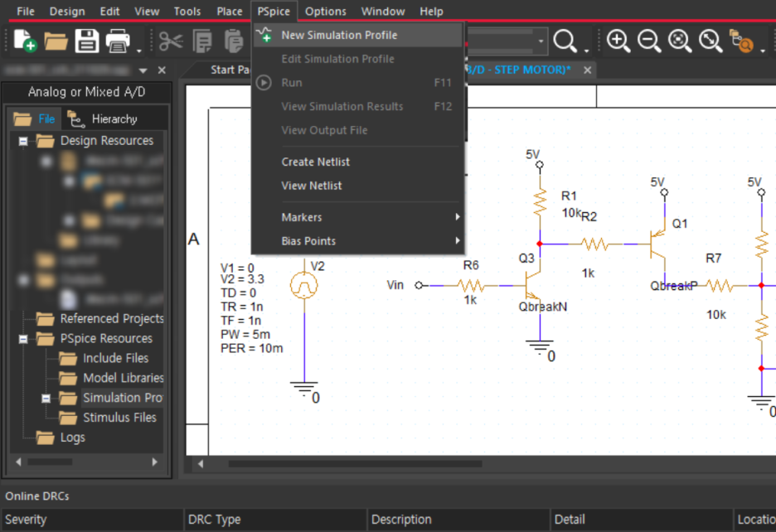Close the STEP MOTOR schematic tab

pyautogui.click(x=588, y=70)
